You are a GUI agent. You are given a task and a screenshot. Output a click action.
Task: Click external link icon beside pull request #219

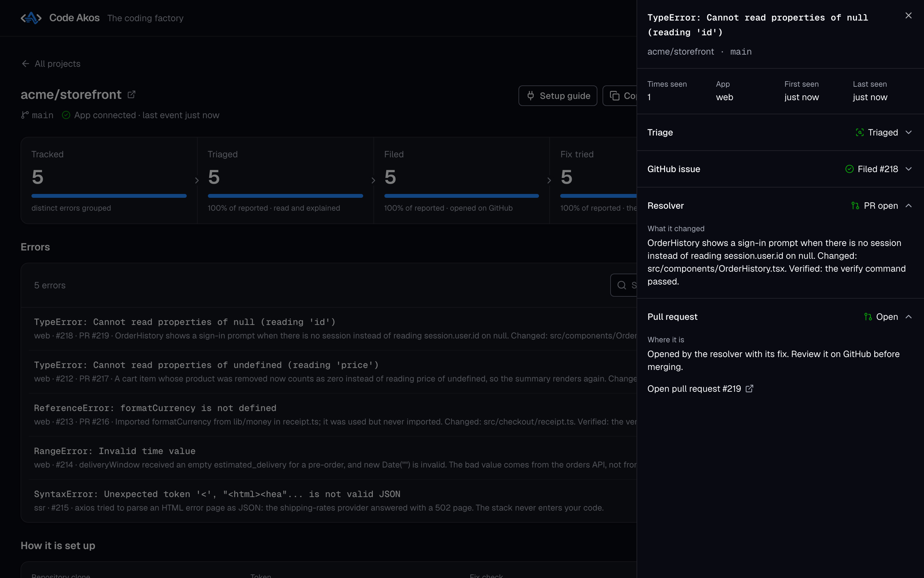click(749, 389)
